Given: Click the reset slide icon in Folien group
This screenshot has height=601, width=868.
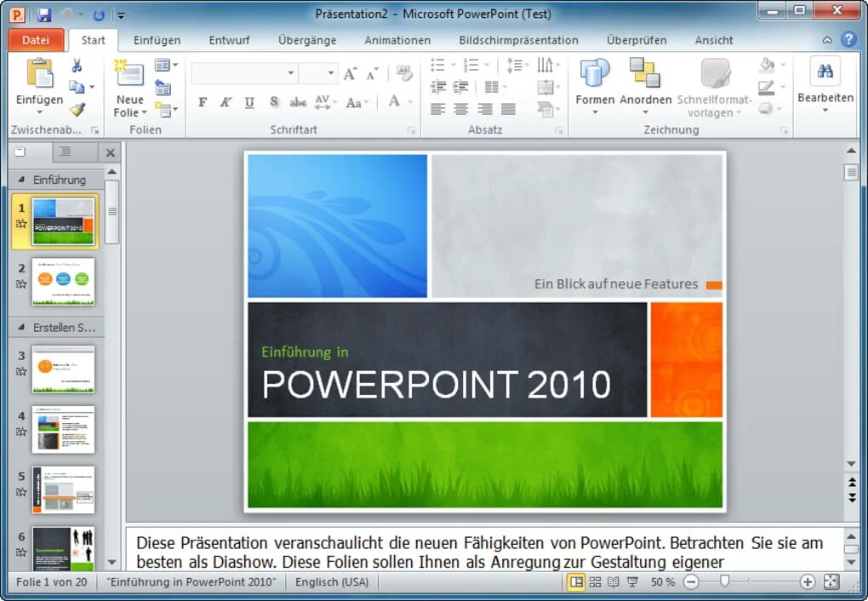Looking at the screenshot, I should 163,88.
